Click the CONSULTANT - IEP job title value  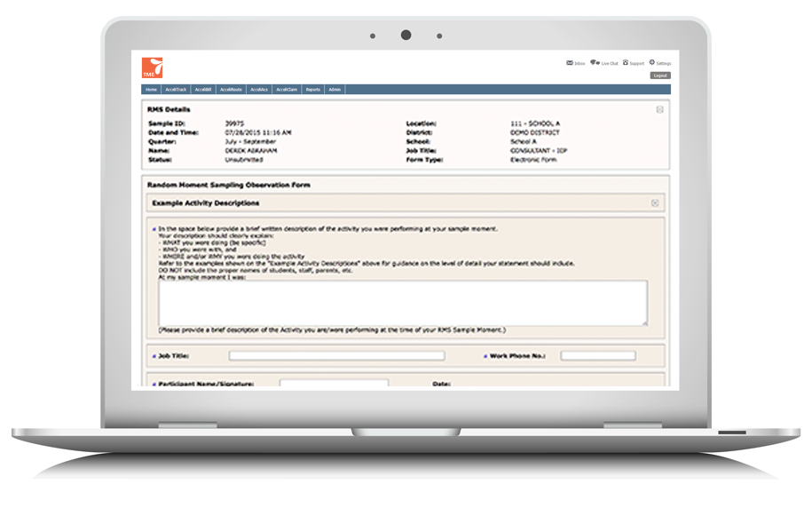(x=539, y=151)
